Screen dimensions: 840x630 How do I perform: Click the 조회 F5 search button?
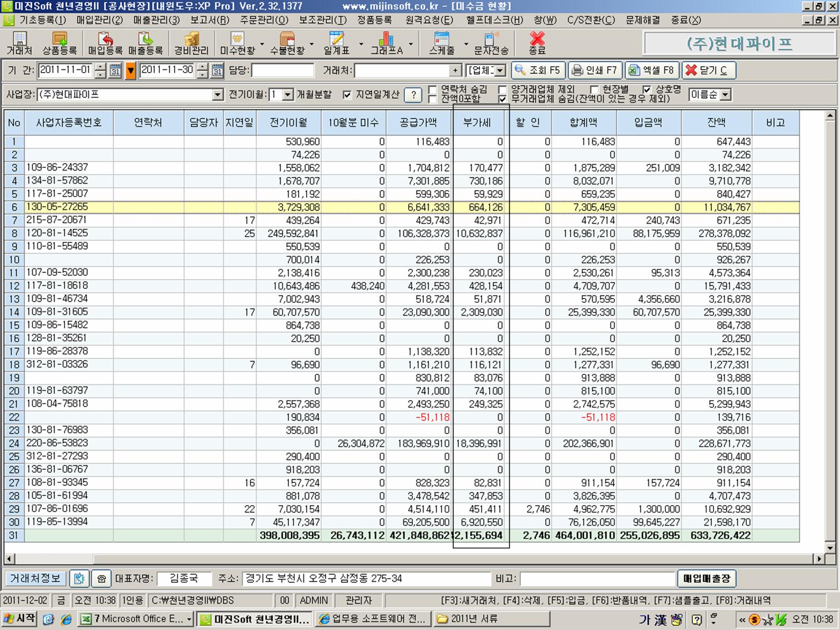pyautogui.click(x=538, y=70)
